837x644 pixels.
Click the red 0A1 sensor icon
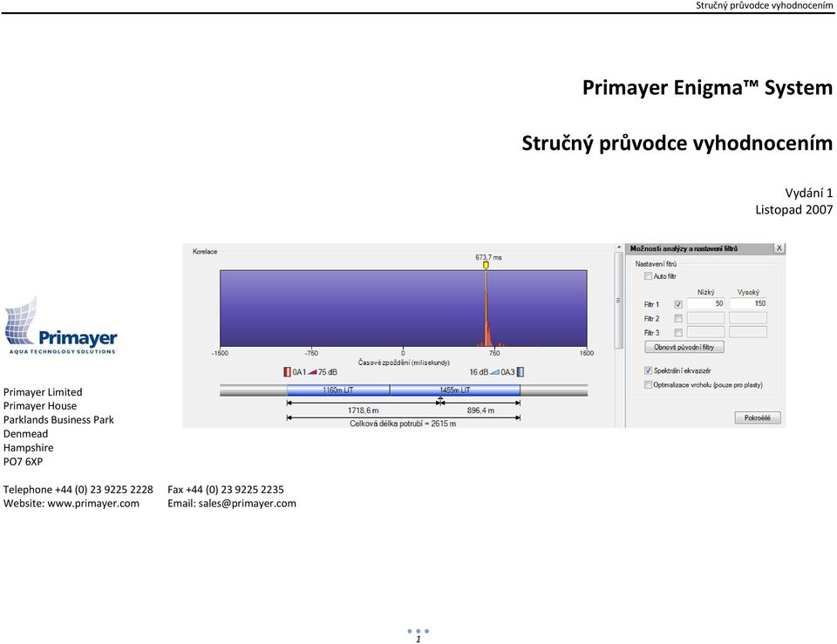point(287,372)
